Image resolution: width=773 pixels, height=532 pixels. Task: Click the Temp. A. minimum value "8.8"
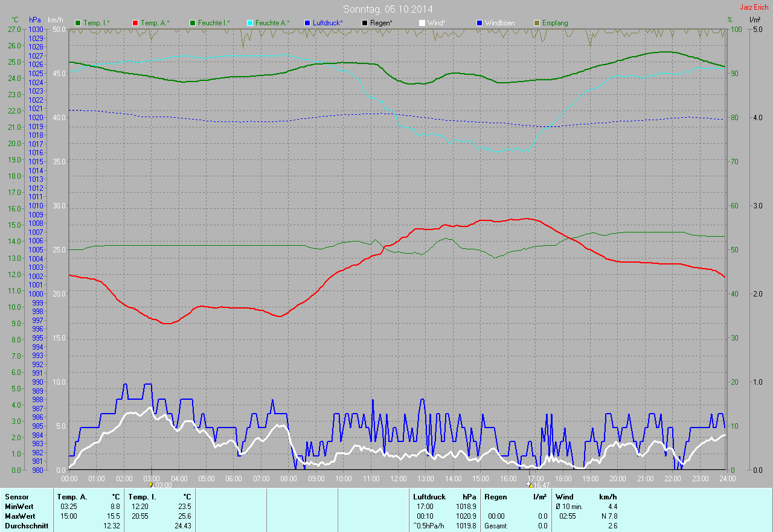pyautogui.click(x=115, y=507)
